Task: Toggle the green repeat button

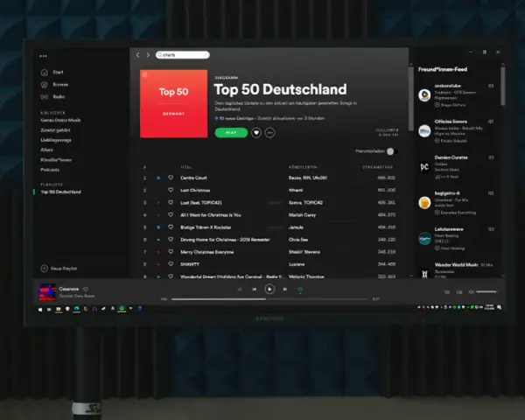Action: pos(300,290)
